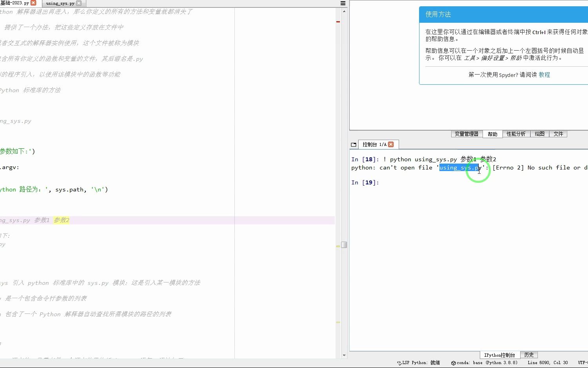588x368 pixels.
Task: Switch to the 基础-2023.py editor tab
Action: click(x=15, y=3)
